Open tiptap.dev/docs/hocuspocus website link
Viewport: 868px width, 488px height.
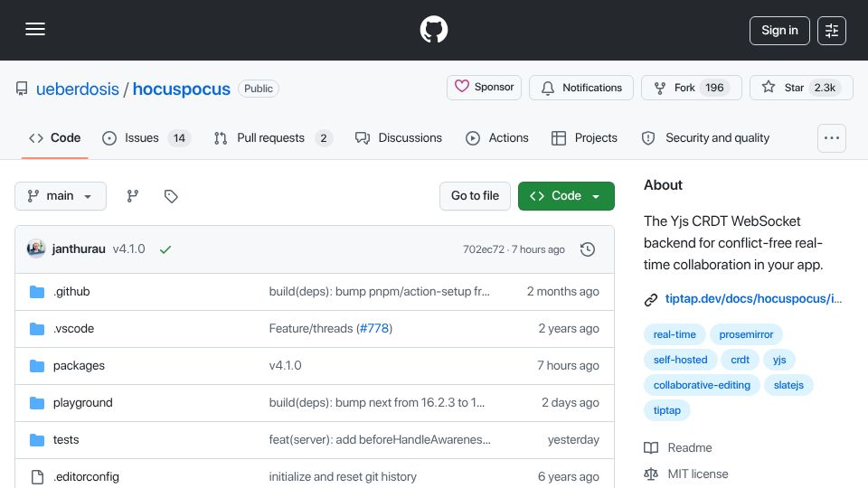click(x=753, y=299)
